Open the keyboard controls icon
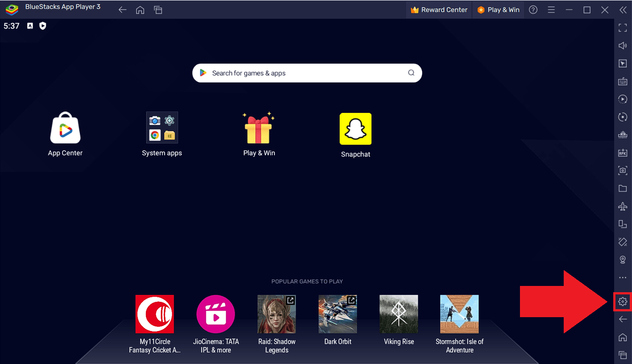Screen dimensions: 632x364 (x=623, y=81)
